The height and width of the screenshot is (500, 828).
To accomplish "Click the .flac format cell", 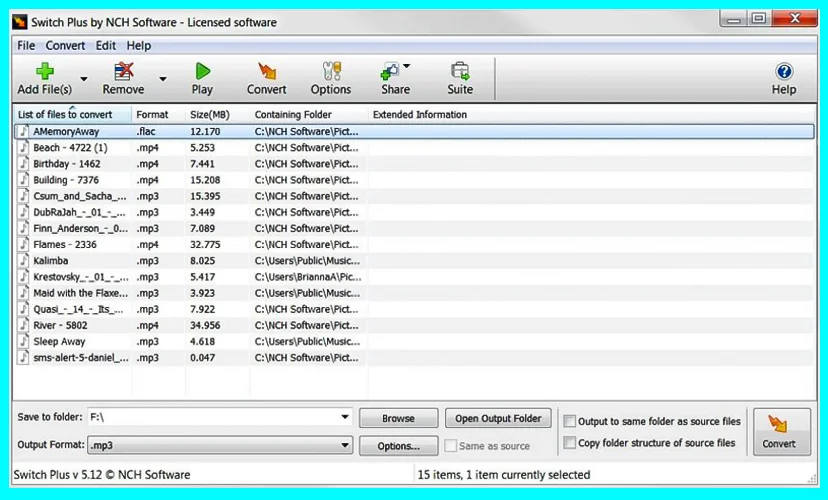I will point(146,131).
